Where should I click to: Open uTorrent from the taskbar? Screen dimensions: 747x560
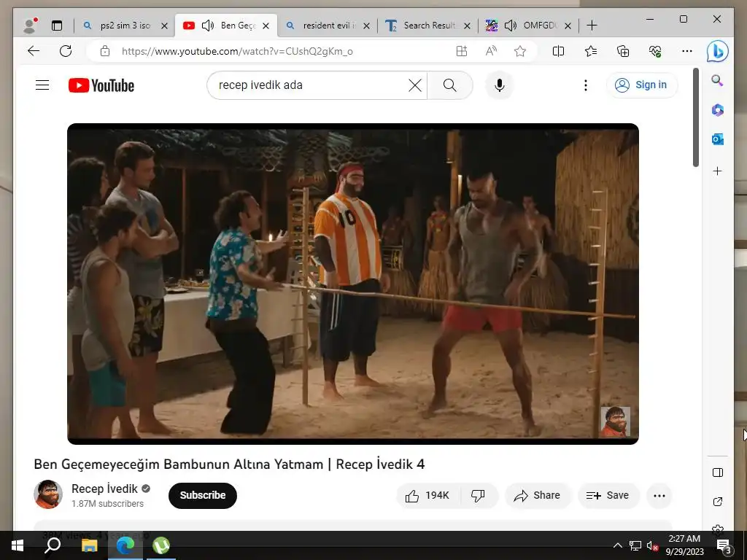[161, 545]
